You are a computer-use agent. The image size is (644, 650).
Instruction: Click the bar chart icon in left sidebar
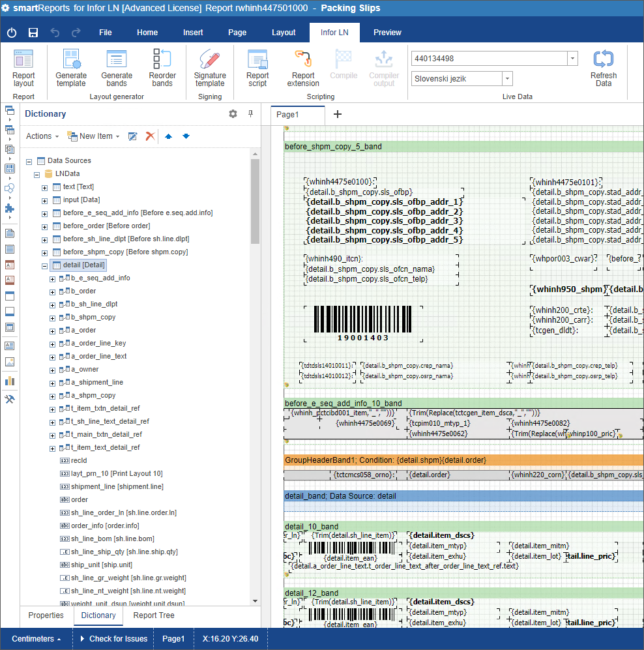tap(10, 381)
